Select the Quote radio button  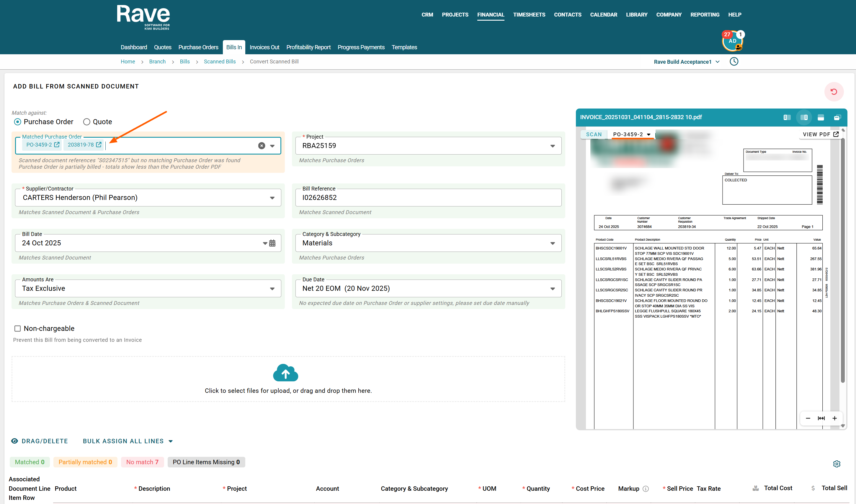pyautogui.click(x=87, y=122)
